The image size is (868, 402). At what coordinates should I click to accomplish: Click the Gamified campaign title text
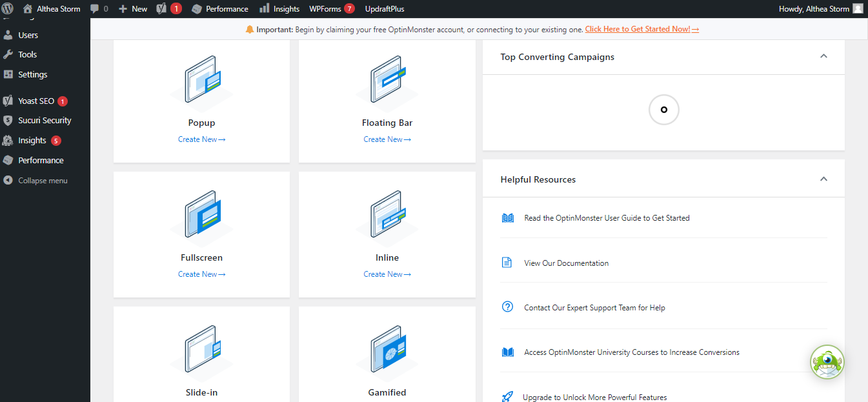click(x=387, y=392)
